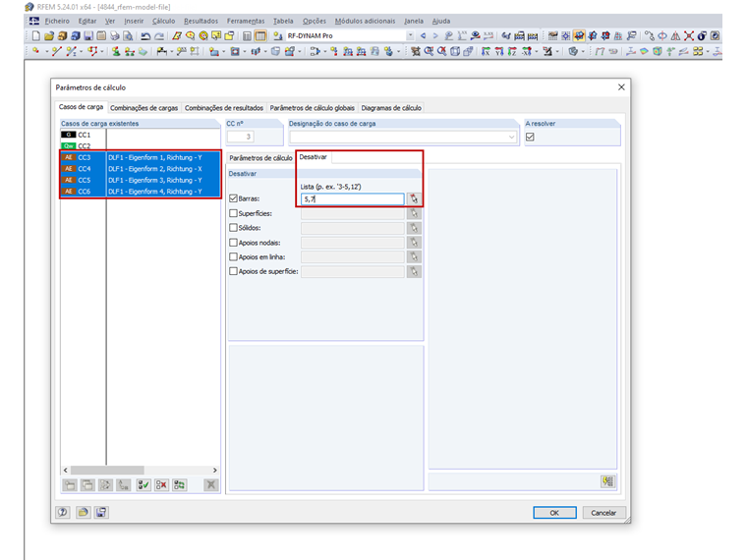Click the new line tool icon

[57, 51]
